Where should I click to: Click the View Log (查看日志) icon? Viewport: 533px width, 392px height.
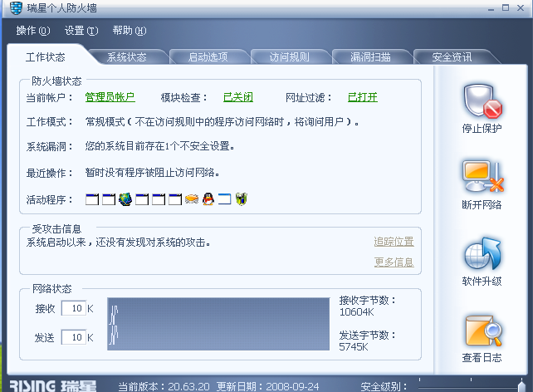[x=482, y=331]
